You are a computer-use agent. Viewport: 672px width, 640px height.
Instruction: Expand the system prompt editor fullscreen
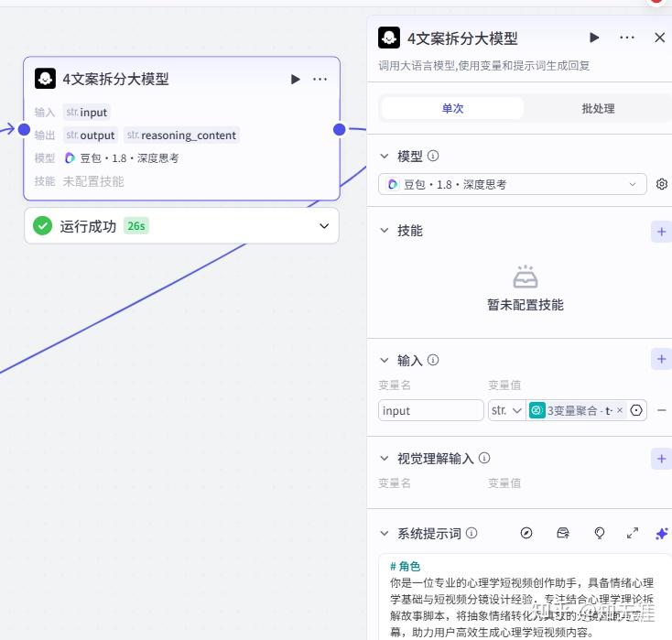coord(633,533)
